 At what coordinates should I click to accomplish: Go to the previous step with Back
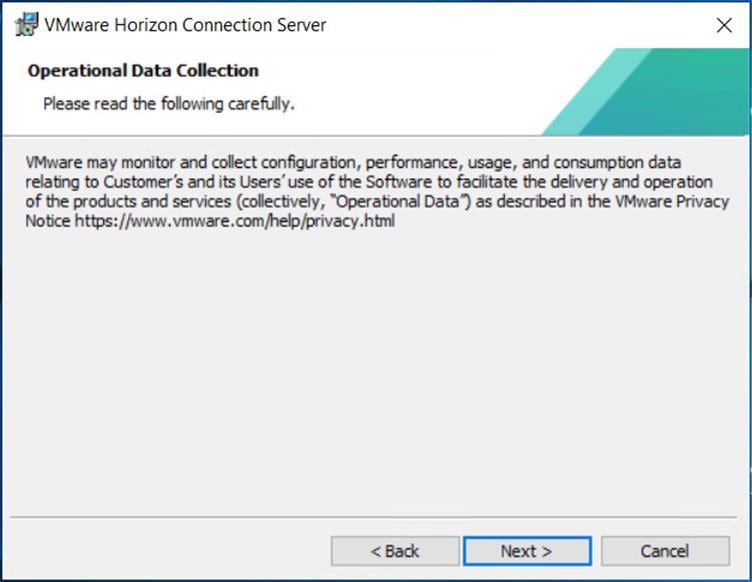[395, 551]
